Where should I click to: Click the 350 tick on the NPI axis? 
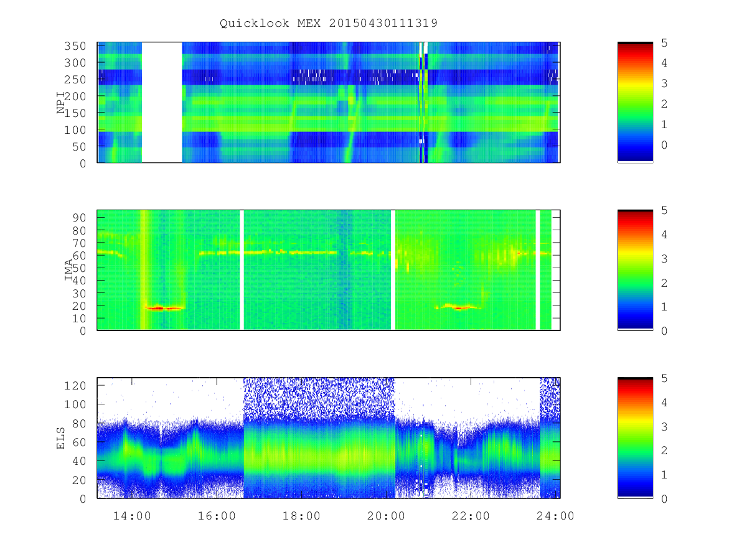tap(75, 46)
